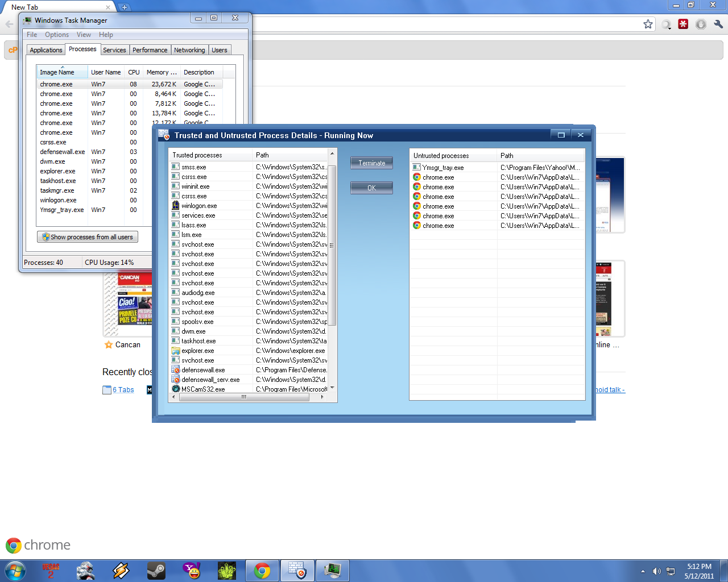
Task: Open the volume speaker tray icon
Action: [656, 571]
